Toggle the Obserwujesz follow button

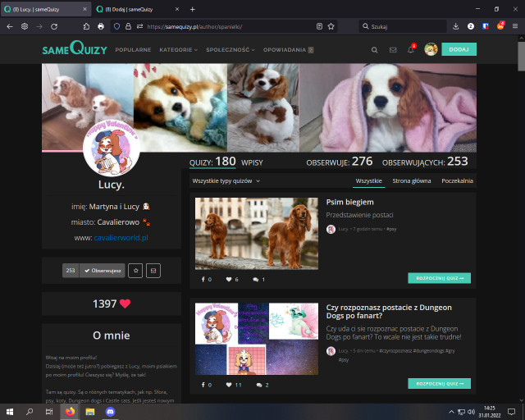[103, 270]
